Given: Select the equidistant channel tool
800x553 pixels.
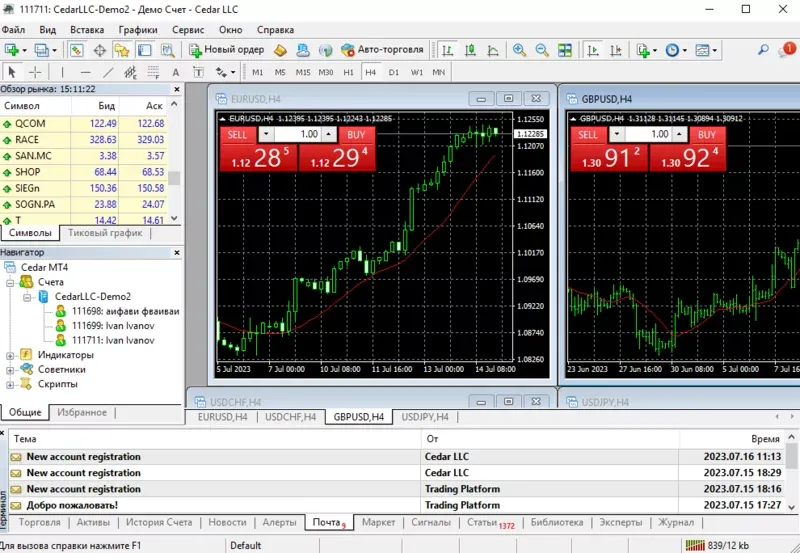Looking at the screenshot, I should click(x=131, y=72).
